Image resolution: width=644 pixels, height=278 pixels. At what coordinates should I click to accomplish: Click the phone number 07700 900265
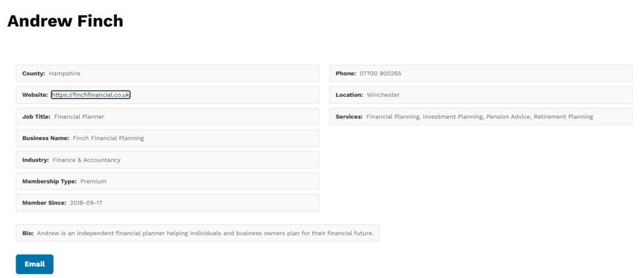pos(380,74)
